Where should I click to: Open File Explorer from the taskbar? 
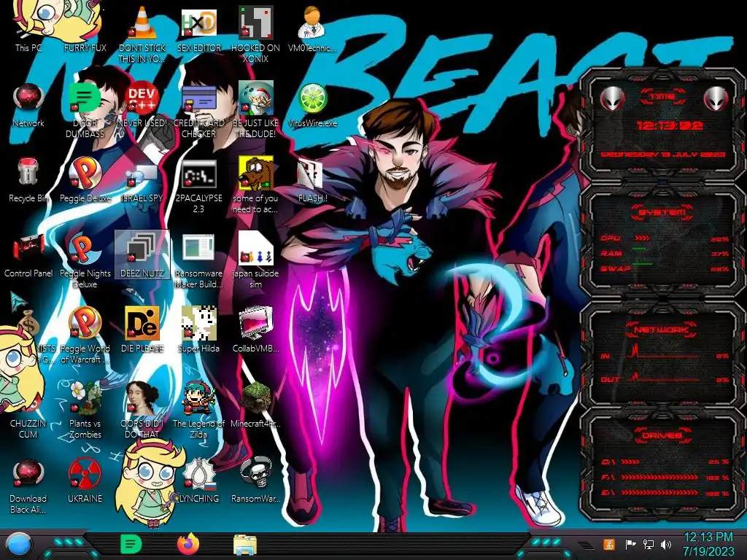click(x=245, y=545)
